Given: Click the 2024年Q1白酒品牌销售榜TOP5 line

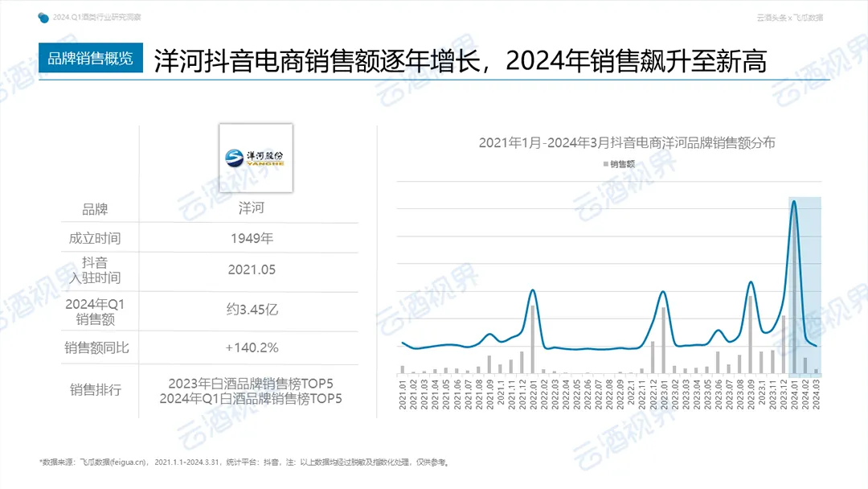Looking at the screenshot, I should 251,399.
